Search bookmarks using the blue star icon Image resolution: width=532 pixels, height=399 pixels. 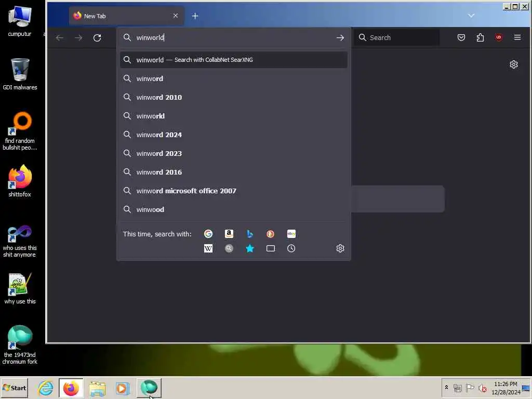pos(250,249)
